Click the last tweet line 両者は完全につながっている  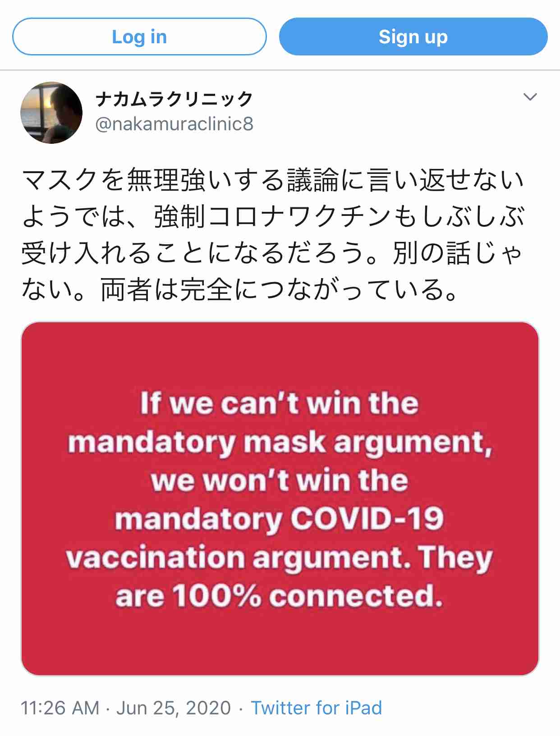[240, 289]
